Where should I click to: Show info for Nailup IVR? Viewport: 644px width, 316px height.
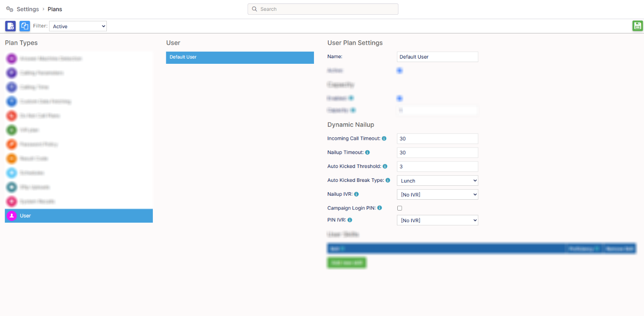coord(356,194)
